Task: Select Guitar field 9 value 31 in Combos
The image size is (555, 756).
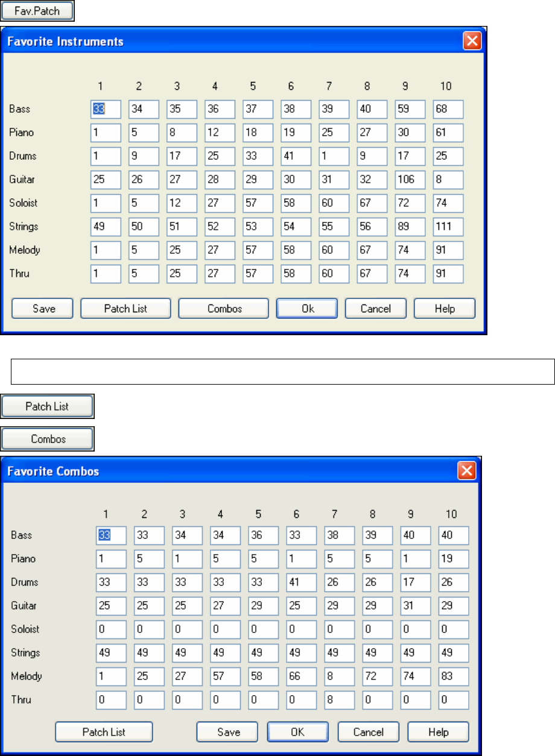Action: (x=416, y=606)
